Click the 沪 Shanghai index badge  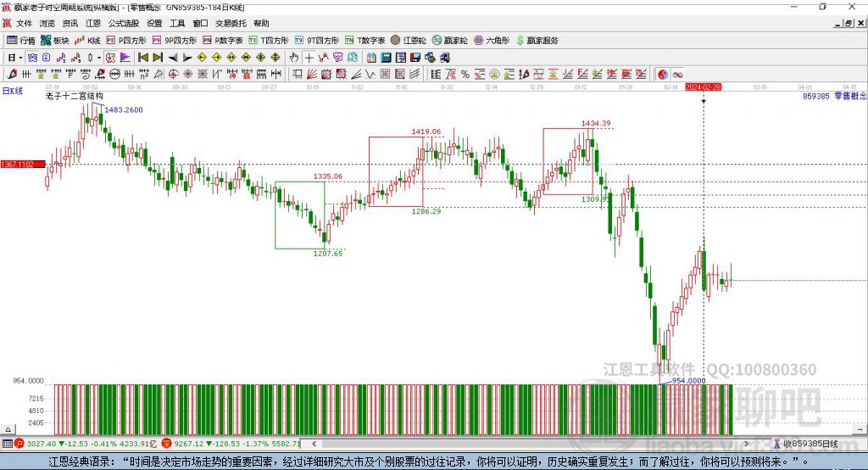19,444
